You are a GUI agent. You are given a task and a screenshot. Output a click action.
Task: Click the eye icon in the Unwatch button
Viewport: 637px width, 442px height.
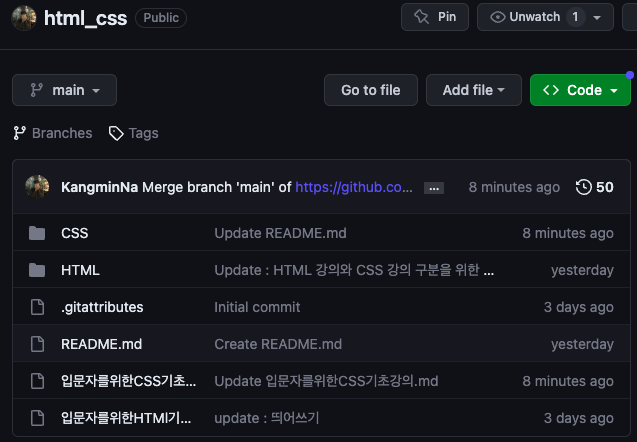pos(498,17)
